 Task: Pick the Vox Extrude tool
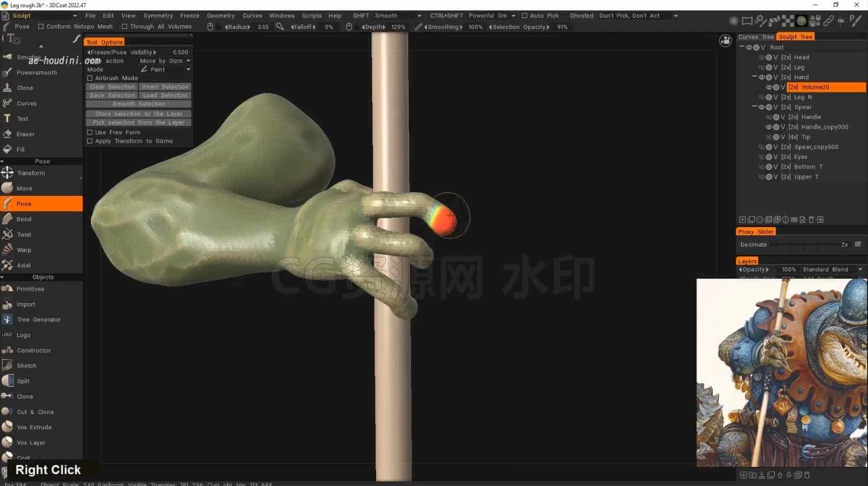click(41, 428)
